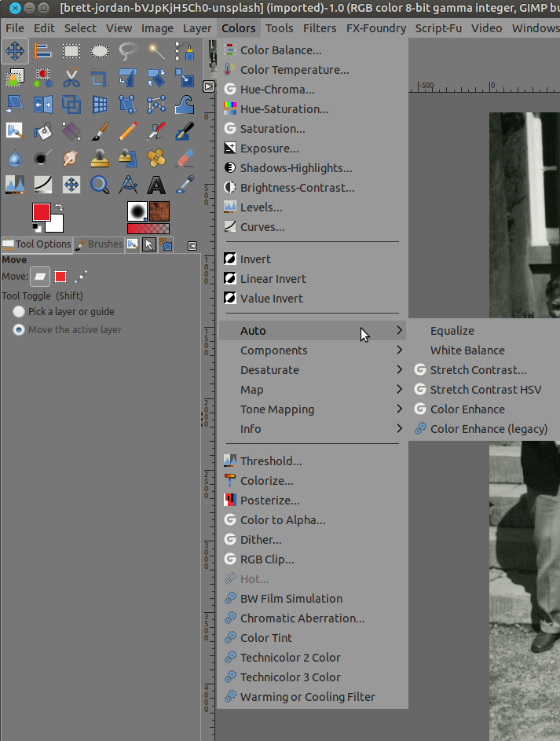Select the Eraser tool
The image size is (560, 741).
tap(185, 158)
